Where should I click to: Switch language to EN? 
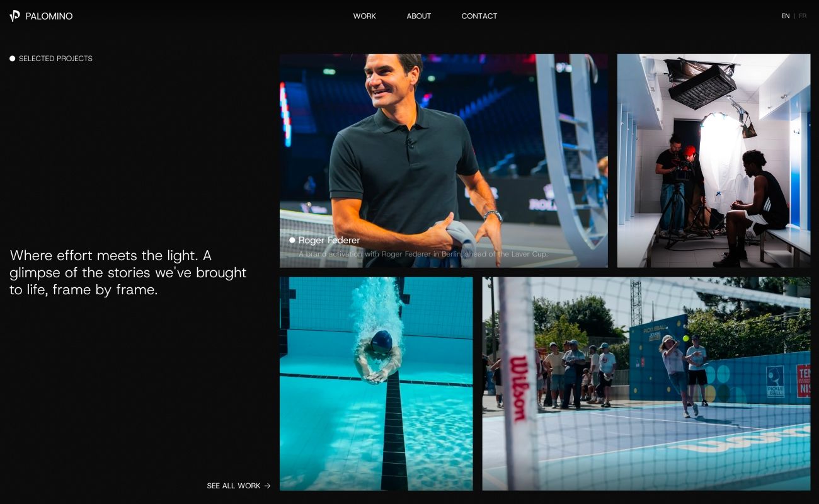(x=786, y=16)
